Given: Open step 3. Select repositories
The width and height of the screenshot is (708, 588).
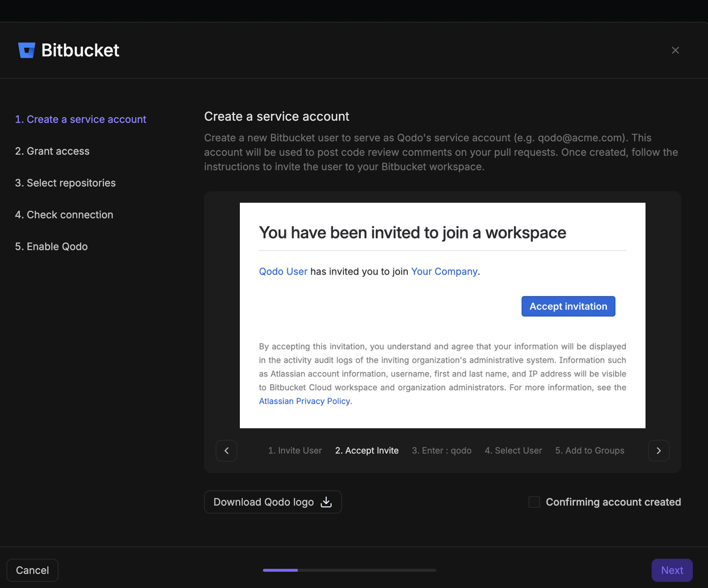Looking at the screenshot, I should tap(65, 183).
